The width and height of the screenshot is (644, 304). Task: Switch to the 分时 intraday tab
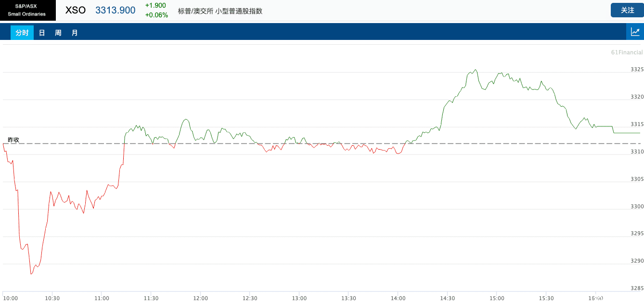coord(22,33)
